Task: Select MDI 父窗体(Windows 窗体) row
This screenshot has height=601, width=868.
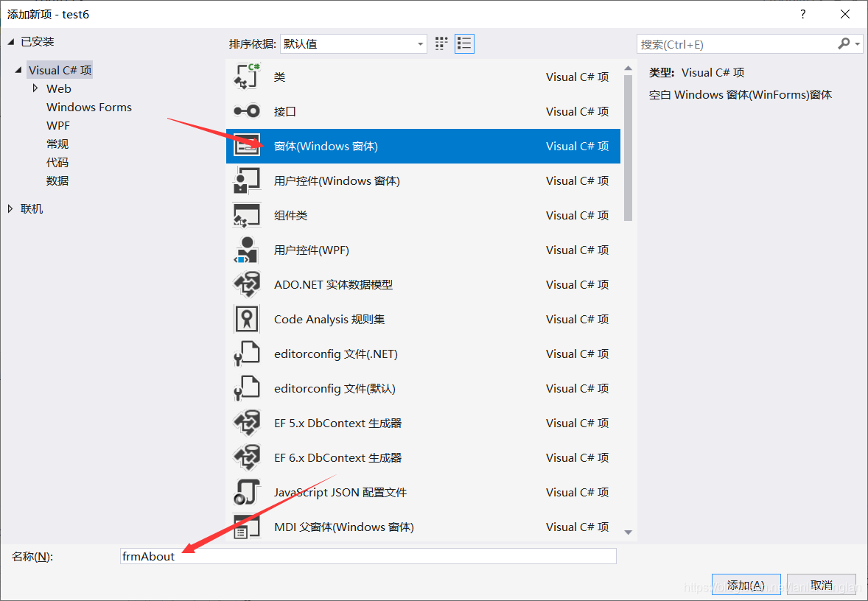Action: [x=423, y=526]
